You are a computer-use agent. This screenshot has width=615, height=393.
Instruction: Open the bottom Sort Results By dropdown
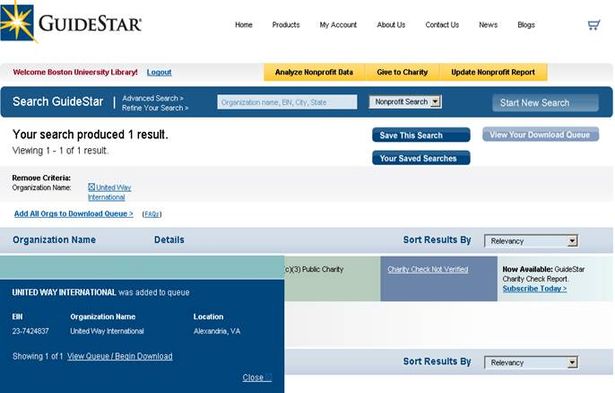coord(531,362)
